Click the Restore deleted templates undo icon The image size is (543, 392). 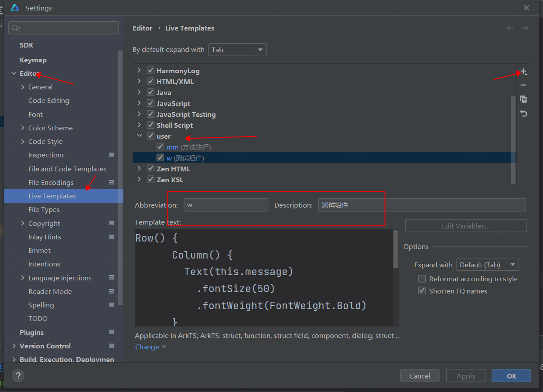(523, 113)
